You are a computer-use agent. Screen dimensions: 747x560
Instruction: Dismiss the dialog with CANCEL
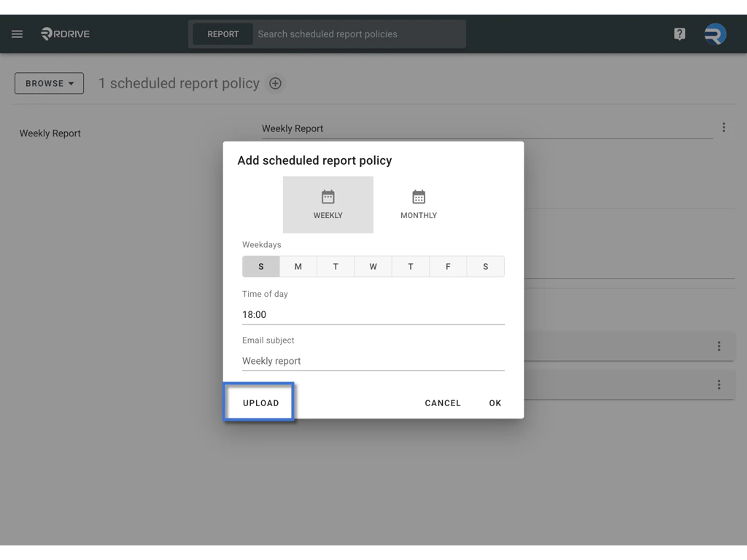(x=442, y=402)
